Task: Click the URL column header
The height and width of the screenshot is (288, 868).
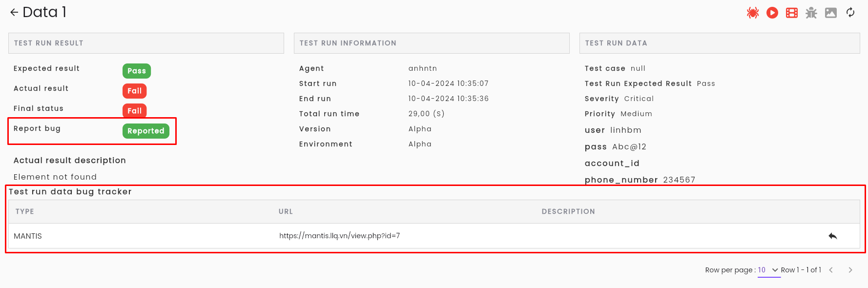Action: (x=286, y=211)
